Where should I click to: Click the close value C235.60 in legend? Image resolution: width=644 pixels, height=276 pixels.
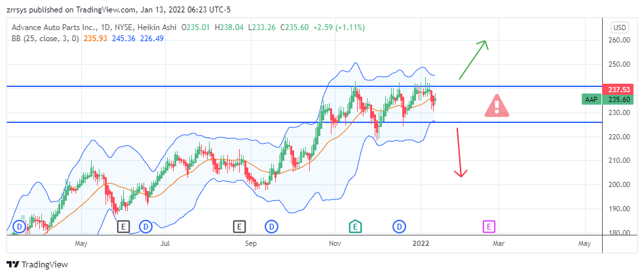(x=294, y=27)
